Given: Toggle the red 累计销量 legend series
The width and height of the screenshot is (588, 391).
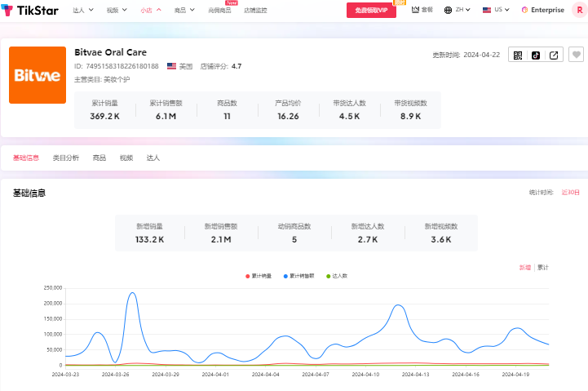Looking at the screenshot, I should click(259, 276).
